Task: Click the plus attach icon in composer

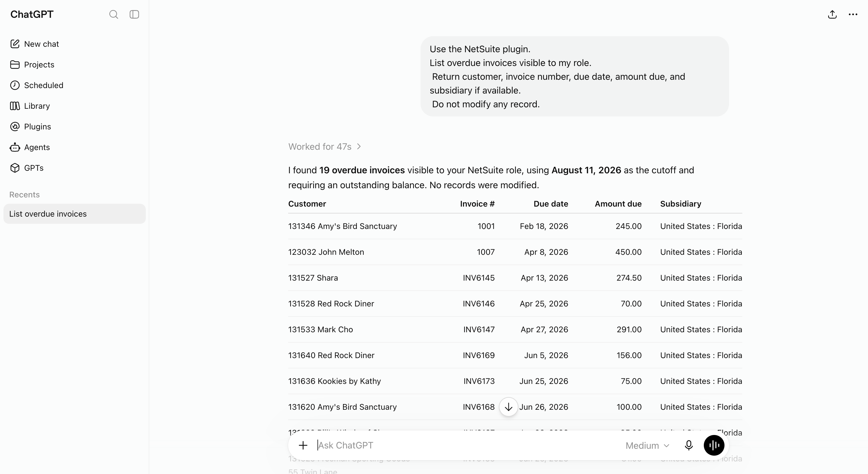Action: click(303, 445)
